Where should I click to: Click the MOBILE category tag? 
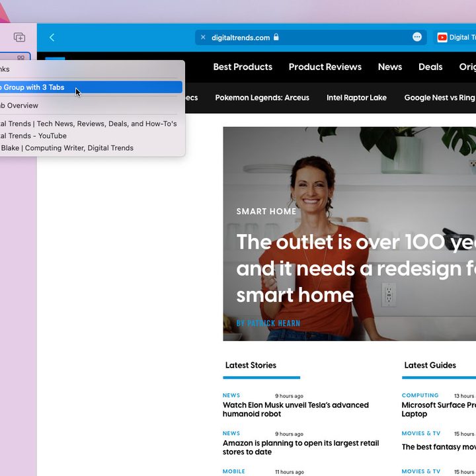234,471
